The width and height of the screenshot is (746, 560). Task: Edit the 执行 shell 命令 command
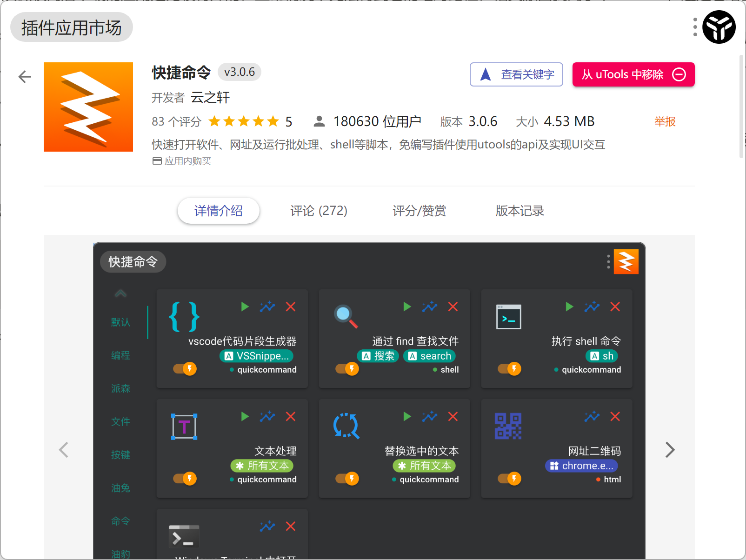tap(592, 307)
